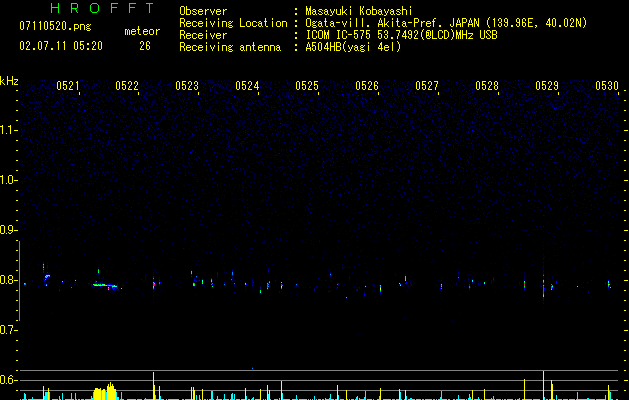
Task: Click time marker 0523
Action: click(187, 85)
